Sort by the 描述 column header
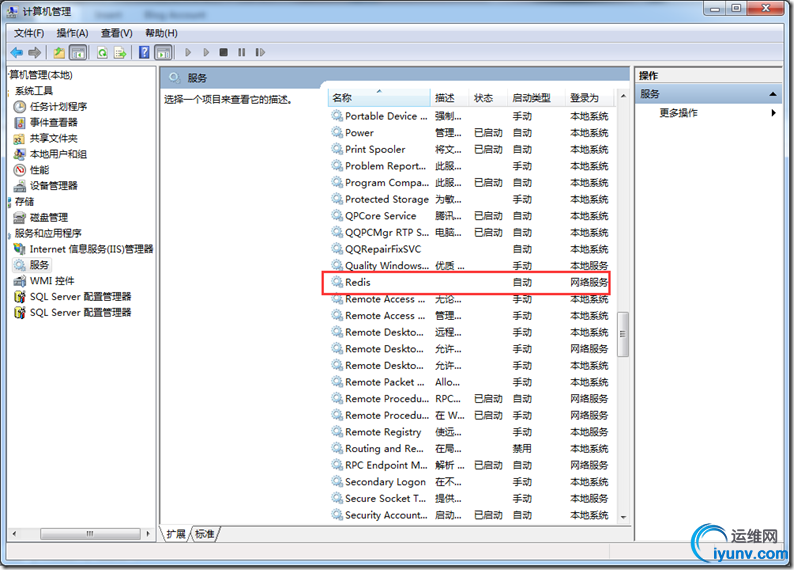The height and width of the screenshot is (570, 794). [x=450, y=98]
